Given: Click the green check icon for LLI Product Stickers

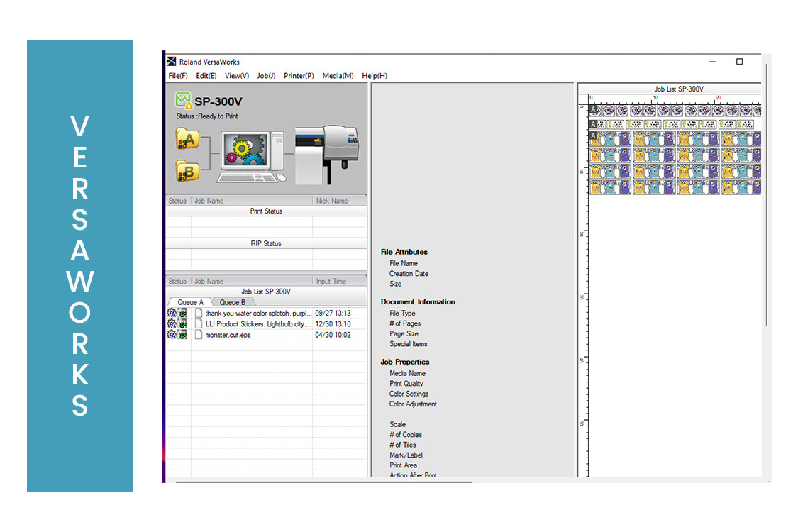Looking at the screenshot, I should [183, 323].
